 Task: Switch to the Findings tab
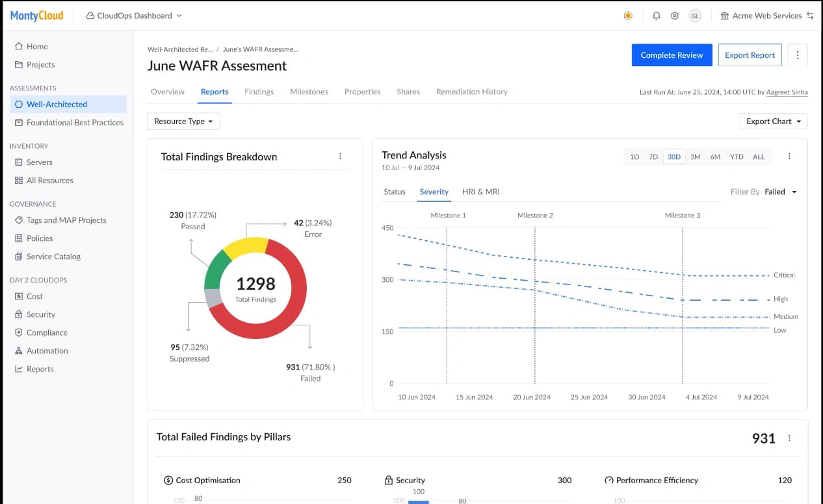click(x=259, y=92)
